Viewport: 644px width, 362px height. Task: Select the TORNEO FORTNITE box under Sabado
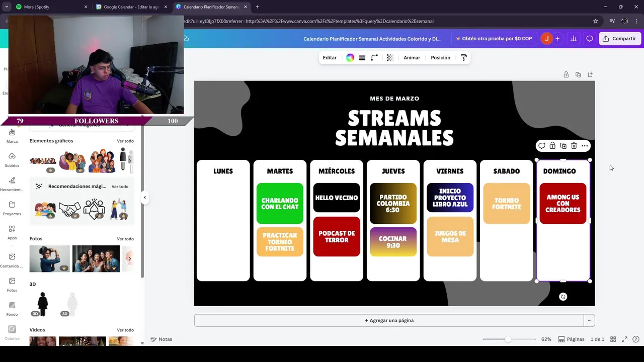tap(507, 204)
